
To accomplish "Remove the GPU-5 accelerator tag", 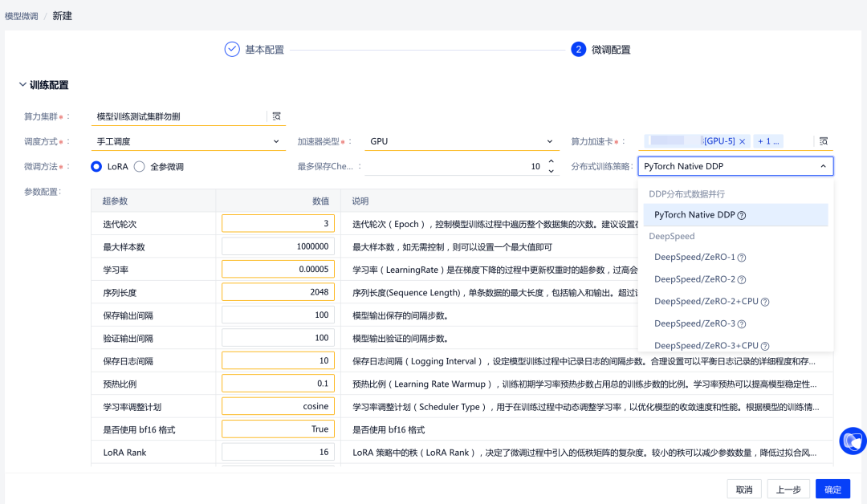I will (x=742, y=141).
